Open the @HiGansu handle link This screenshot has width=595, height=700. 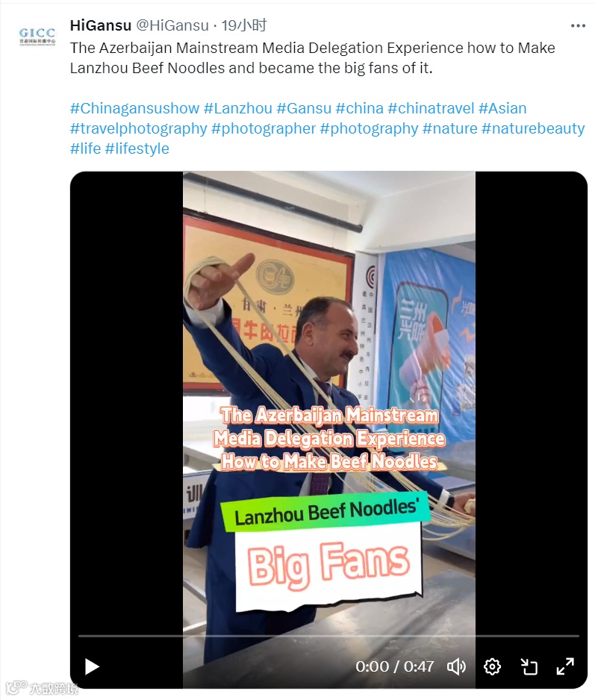(172, 25)
